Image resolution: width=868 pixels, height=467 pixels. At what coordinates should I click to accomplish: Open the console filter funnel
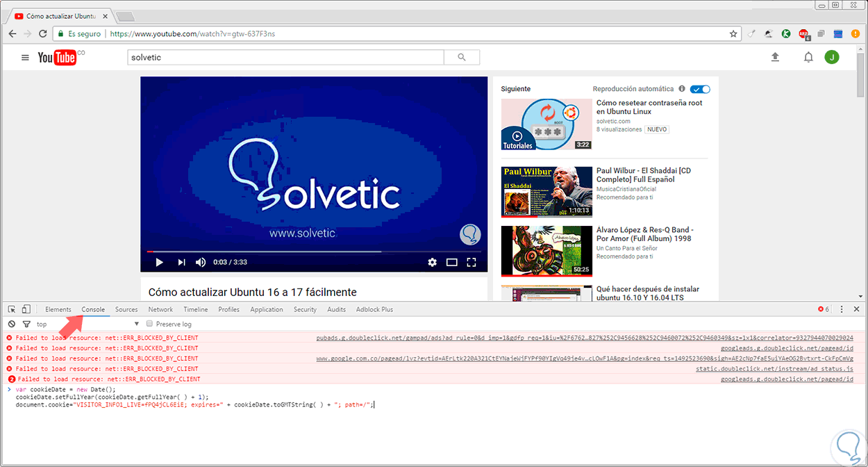pos(26,324)
